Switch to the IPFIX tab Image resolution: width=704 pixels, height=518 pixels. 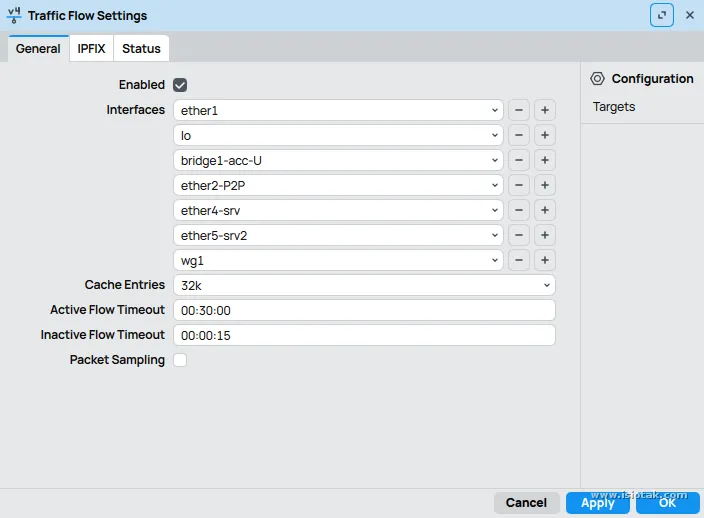pyautogui.click(x=91, y=48)
